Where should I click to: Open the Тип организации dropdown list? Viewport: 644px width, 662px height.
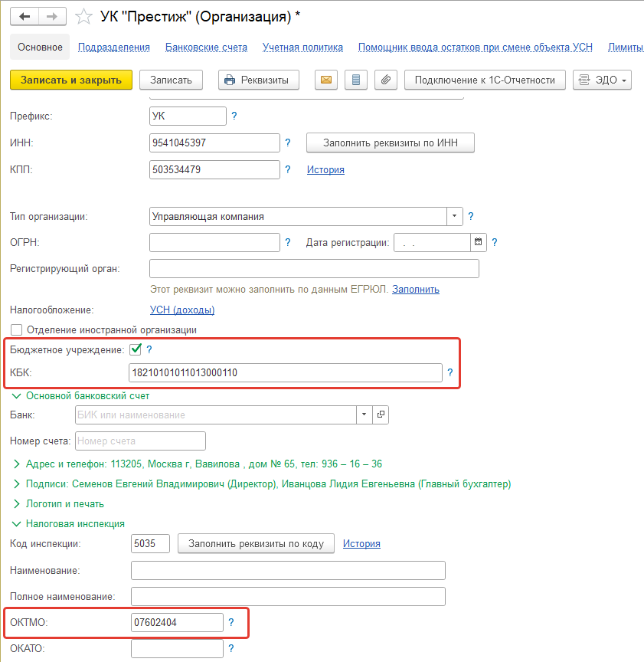(x=455, y=216)
